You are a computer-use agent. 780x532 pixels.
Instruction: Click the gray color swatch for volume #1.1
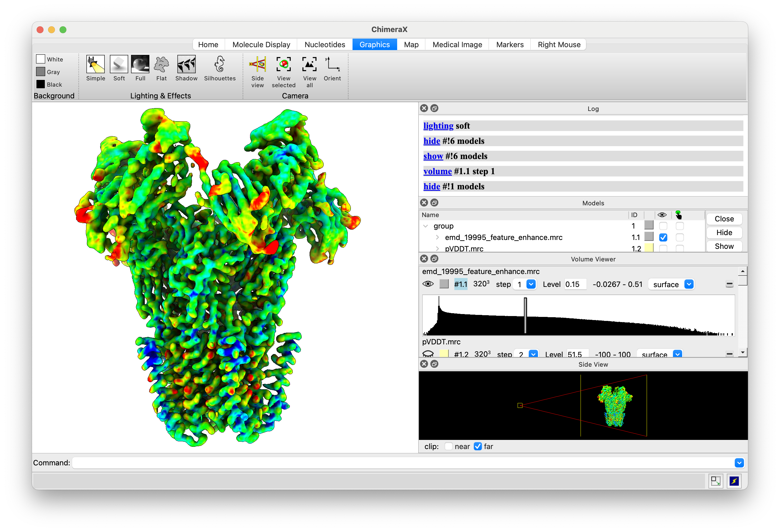444,284
